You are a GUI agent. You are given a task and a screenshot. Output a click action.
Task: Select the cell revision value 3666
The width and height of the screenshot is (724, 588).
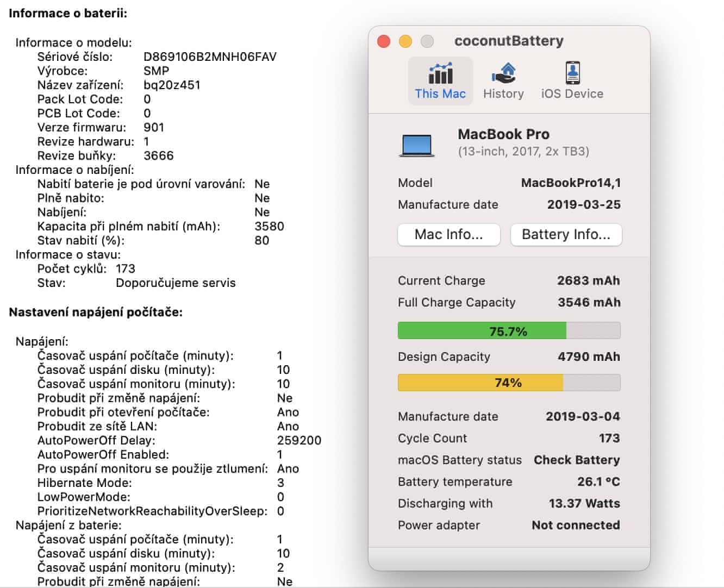(159, 156)
